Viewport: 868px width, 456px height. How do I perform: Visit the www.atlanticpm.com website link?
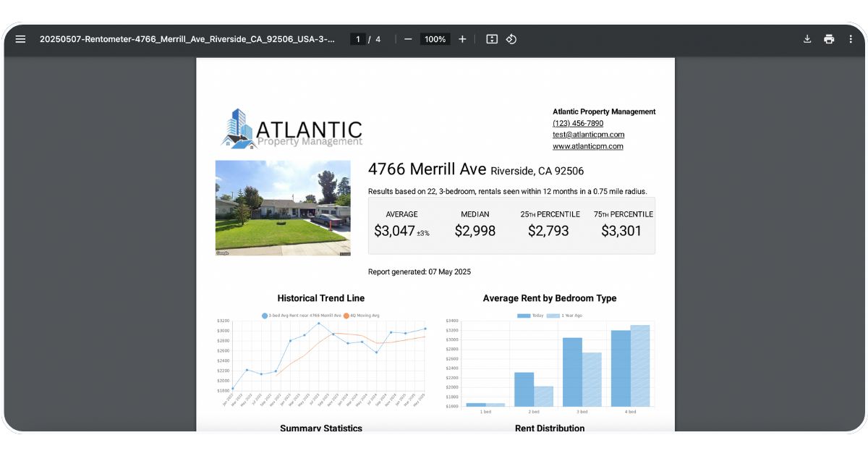point(587,146)
